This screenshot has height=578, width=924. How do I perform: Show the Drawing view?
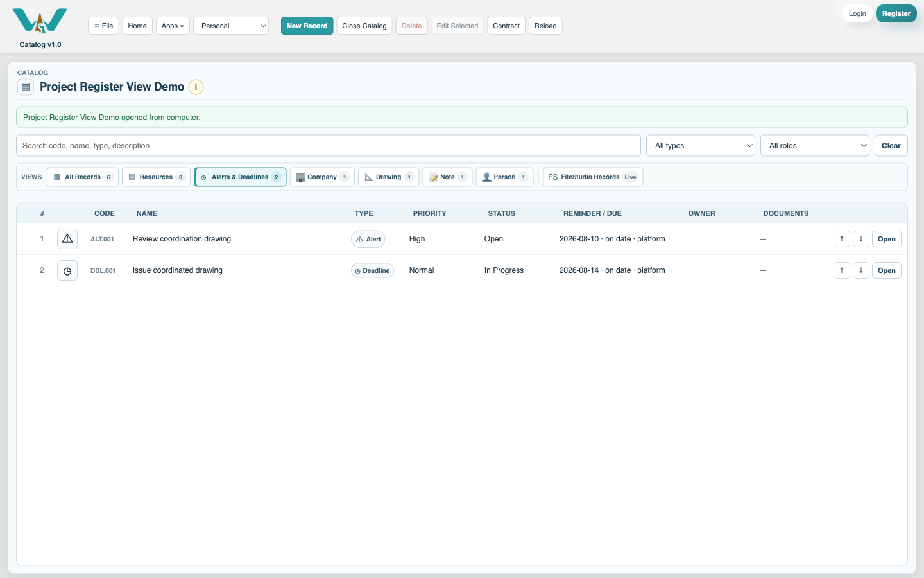point(388,177)
